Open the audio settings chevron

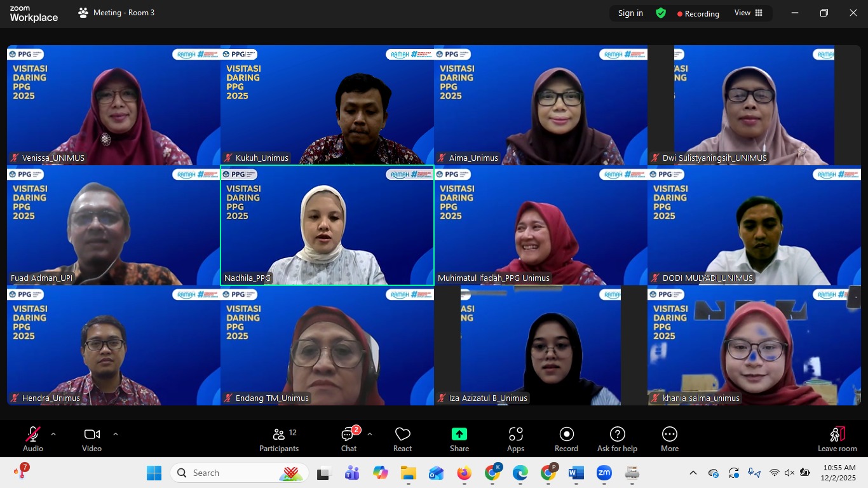[x=53, y=433]
